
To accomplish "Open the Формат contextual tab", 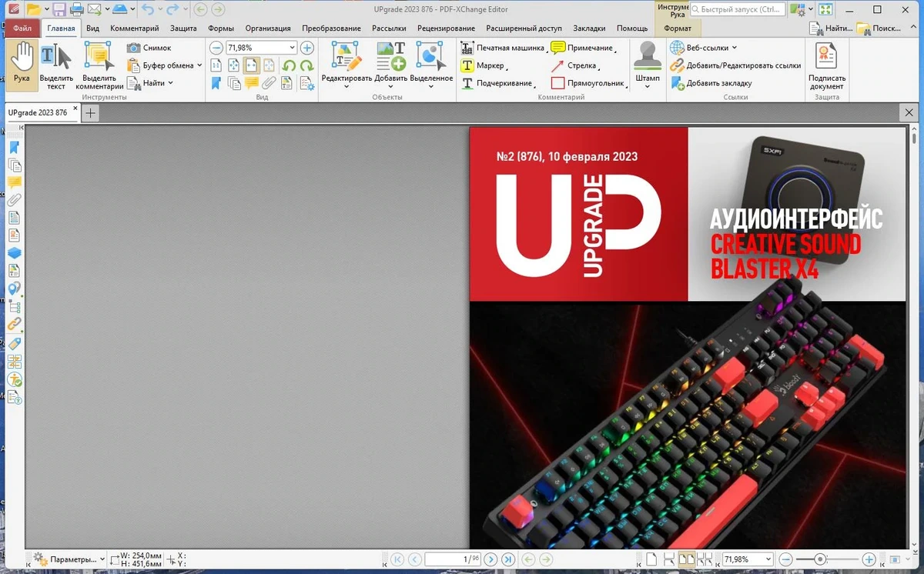I will tap(678, 28).
